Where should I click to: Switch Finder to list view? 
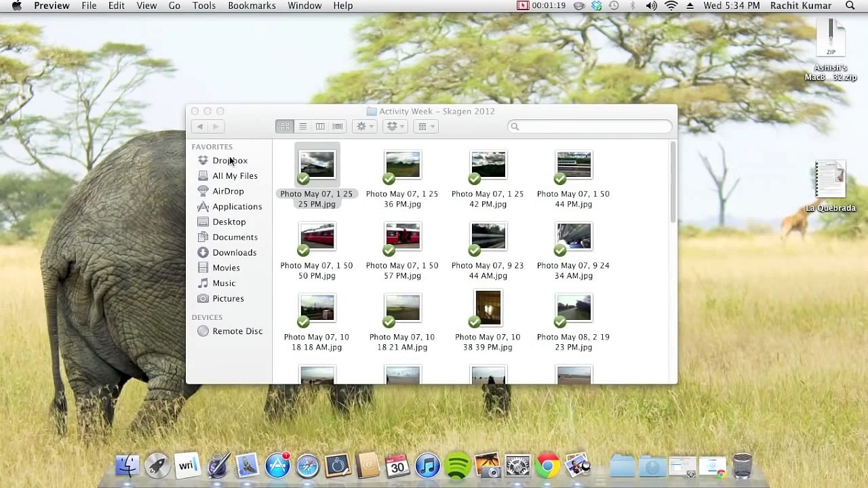(x=302, y=126)
